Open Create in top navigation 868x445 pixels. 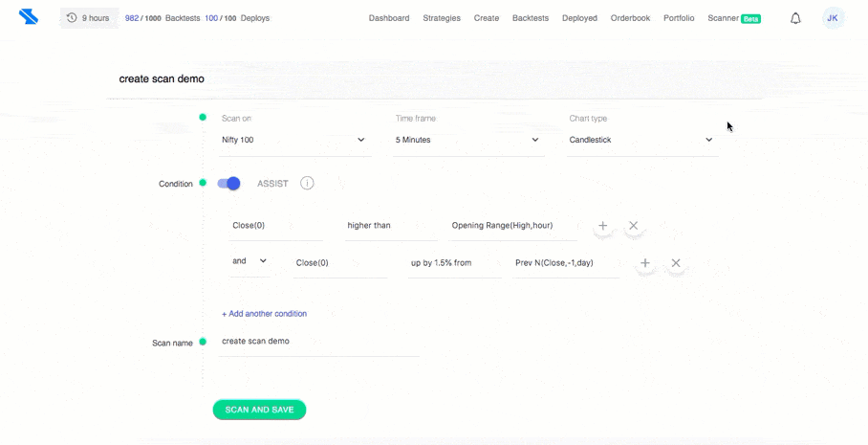487,18
